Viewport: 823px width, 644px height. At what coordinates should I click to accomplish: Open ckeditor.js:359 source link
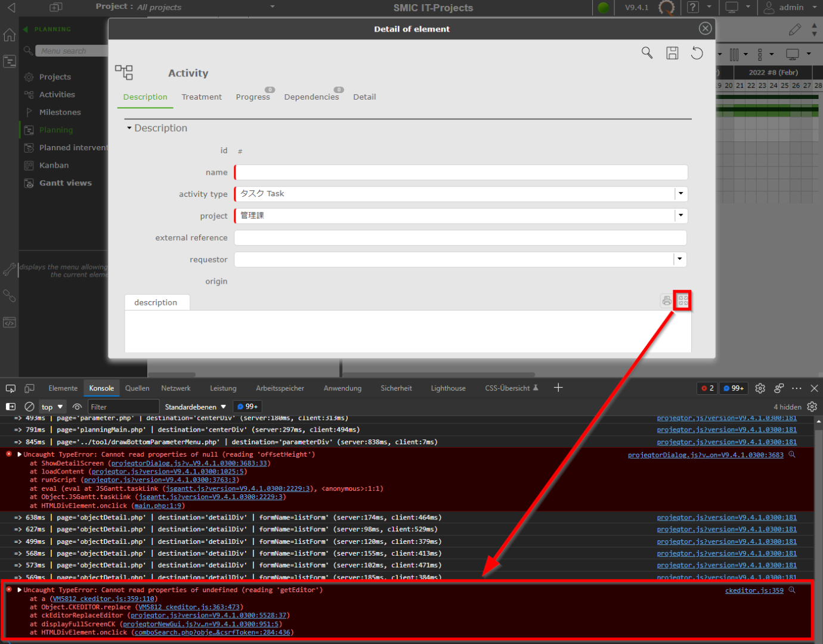pos(754,590)
